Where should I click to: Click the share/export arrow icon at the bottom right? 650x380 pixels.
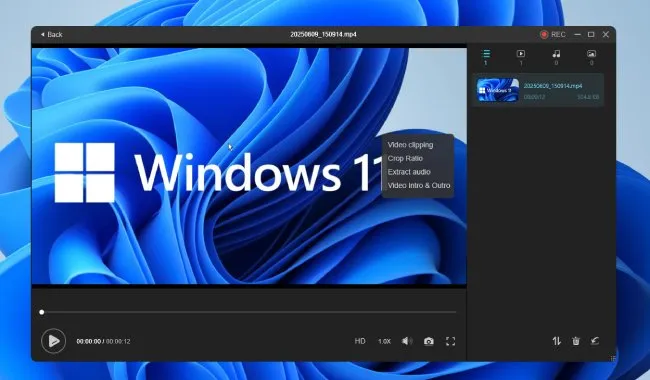595,341
